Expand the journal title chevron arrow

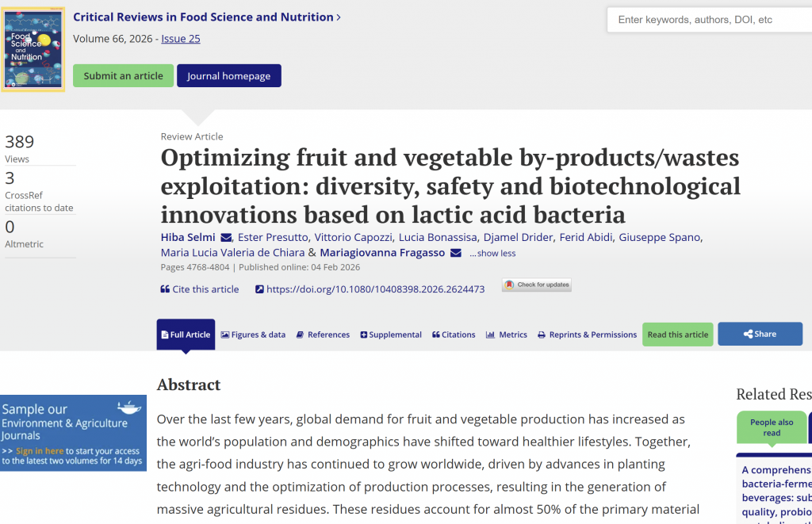[x=339, y=17]
